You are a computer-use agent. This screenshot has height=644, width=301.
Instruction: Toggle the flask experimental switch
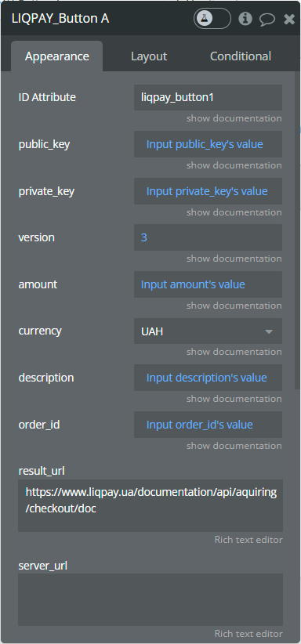[x=212, y=19]
